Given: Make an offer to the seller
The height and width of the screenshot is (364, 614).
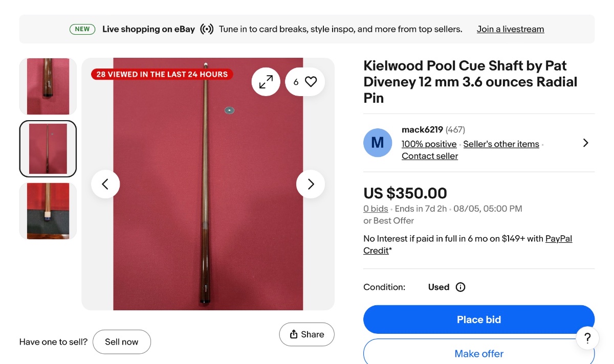Looking at the screenshot, I should tap(478, 353).
